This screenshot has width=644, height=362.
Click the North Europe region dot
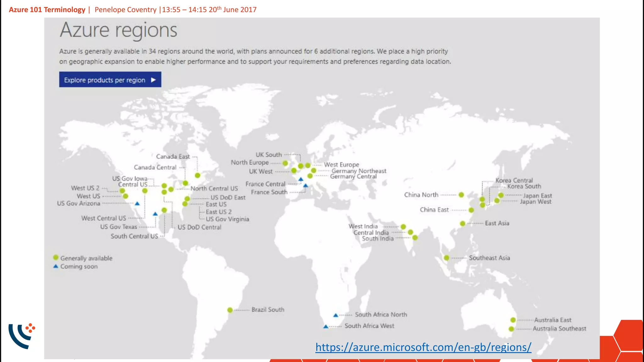click(285, 163)
